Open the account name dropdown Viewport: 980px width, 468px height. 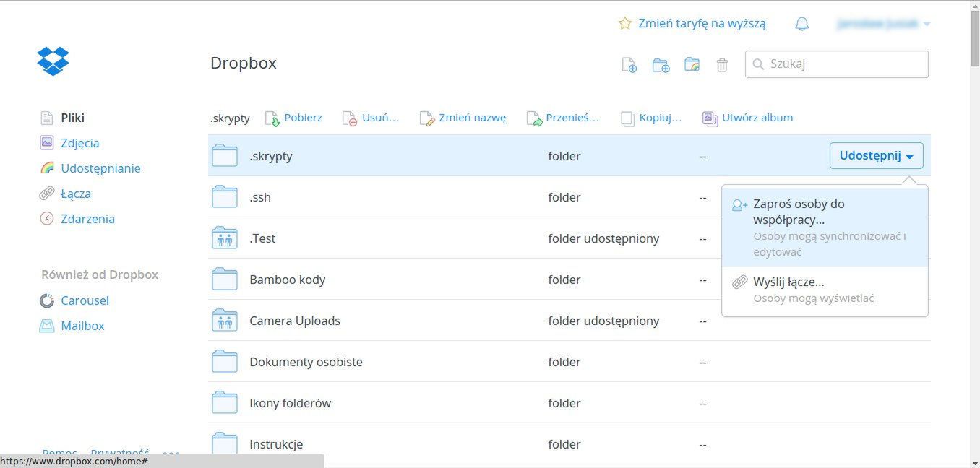point(883,24)
